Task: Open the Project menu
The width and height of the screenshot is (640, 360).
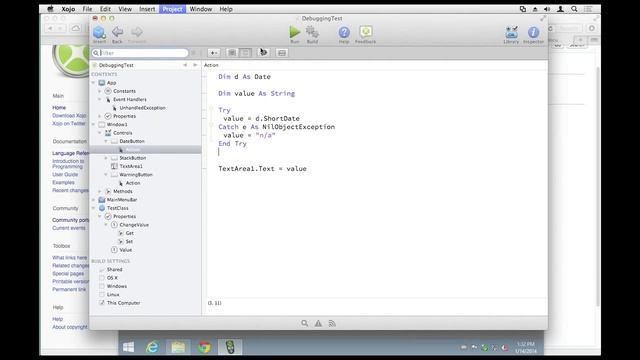Action: click(173, 9)
